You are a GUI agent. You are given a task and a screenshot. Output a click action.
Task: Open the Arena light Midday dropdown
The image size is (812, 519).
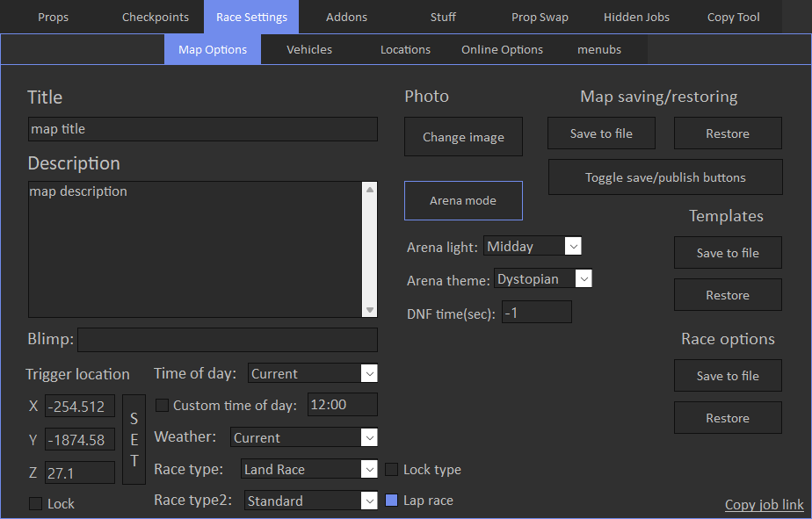(533, 246)
